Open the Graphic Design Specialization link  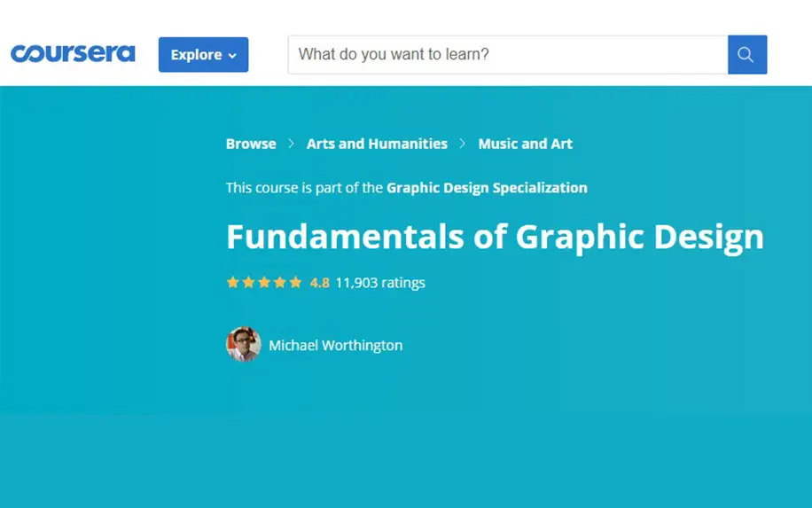[487, 187]
